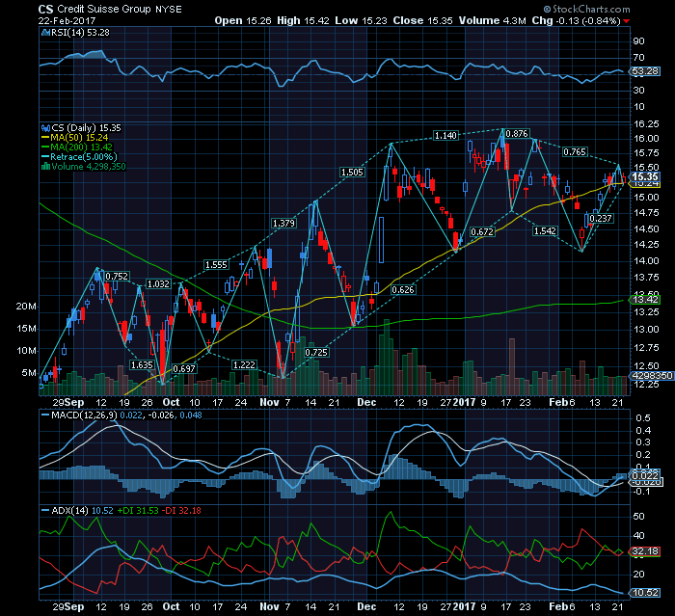
Task: Click the 1.222 retrace label
Action: tap(244, 365)
